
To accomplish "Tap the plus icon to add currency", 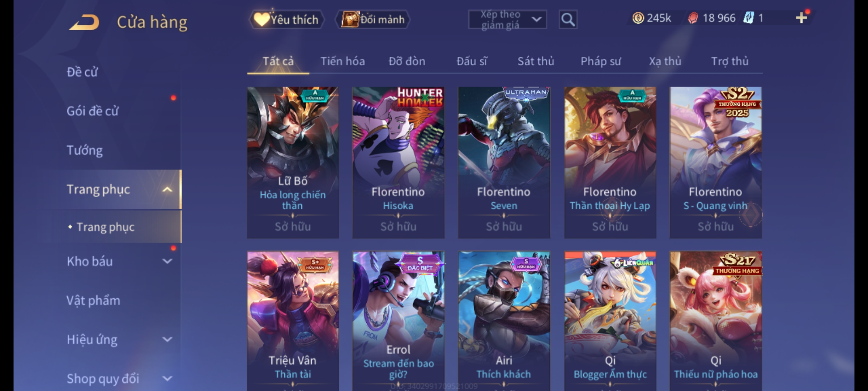I will (801, 18).
